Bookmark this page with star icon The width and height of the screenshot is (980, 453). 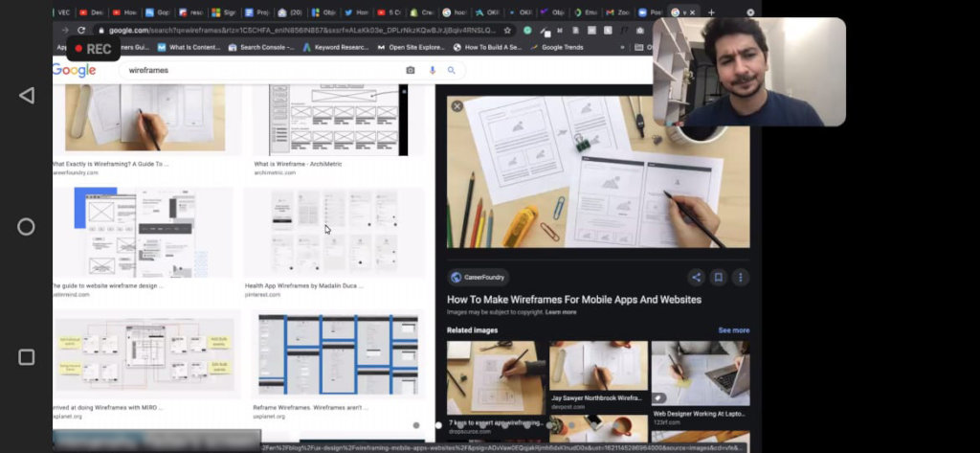[x=507, y=30]
